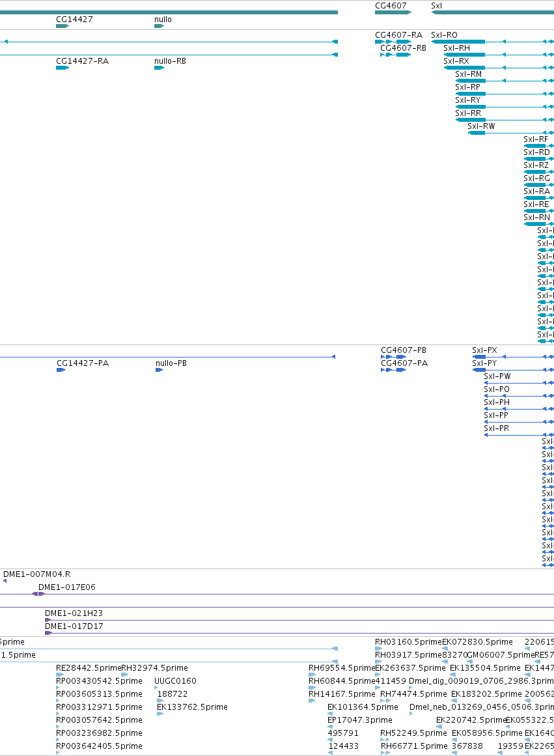The image size is (554, 756).
Task: Select the Sxl-RX transcript label
Action: [456, 61]
